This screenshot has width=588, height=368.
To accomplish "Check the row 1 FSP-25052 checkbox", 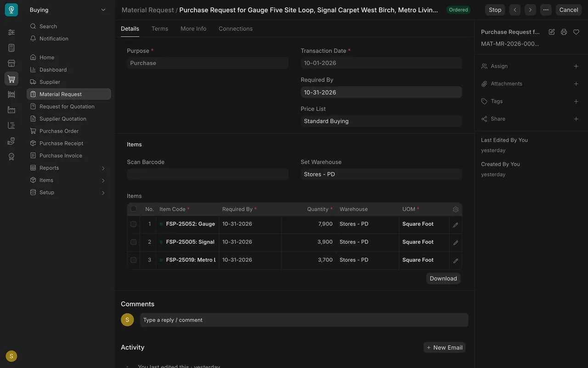I will click(134, 224).
